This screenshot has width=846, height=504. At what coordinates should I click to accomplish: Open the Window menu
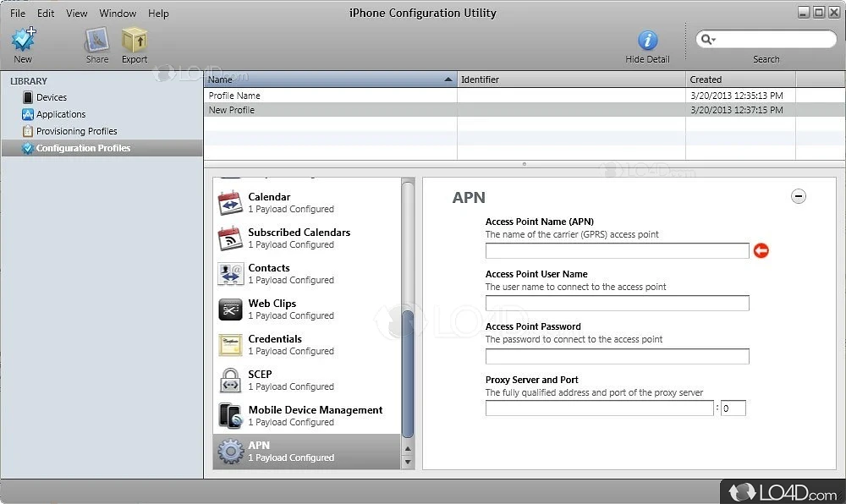click(x=118, y=14)
